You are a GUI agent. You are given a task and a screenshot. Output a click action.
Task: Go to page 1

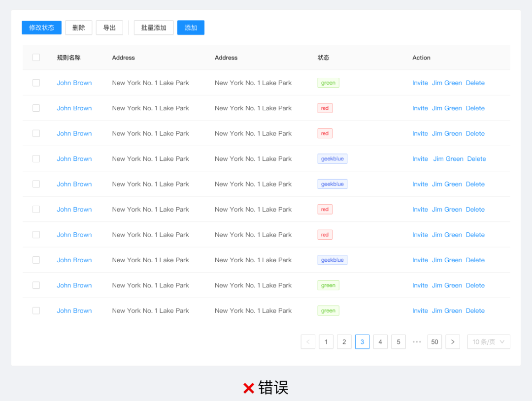[x=326, y=342]
